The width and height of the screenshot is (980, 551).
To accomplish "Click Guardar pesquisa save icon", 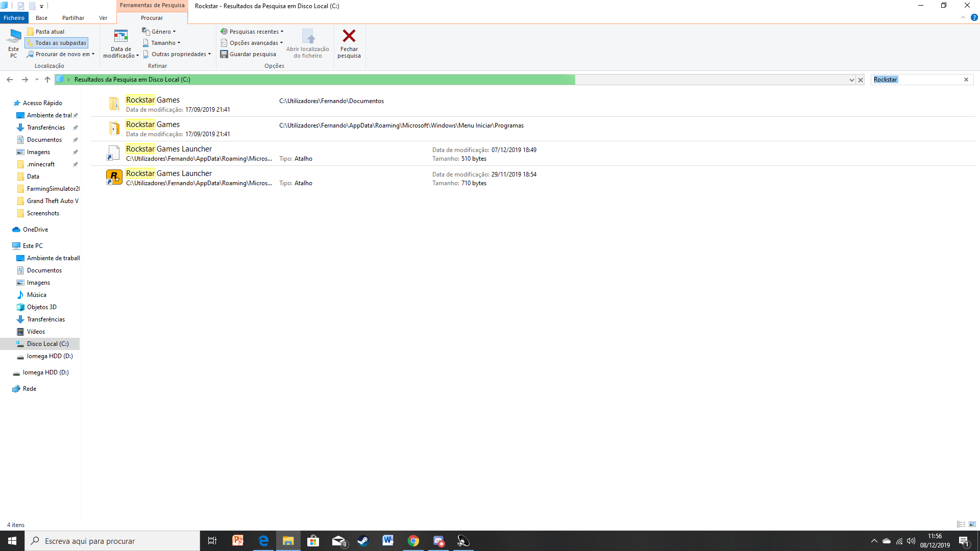I will point(248,54).
